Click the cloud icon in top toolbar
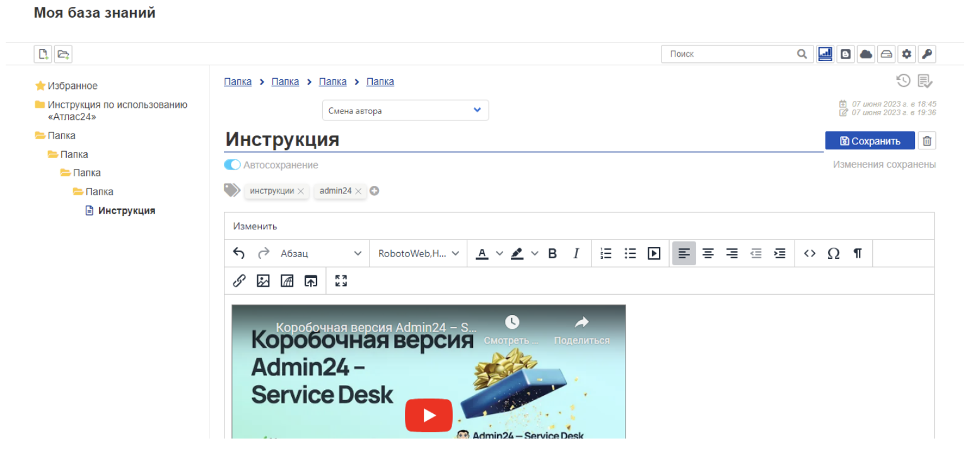 click(x=866, y=54)
